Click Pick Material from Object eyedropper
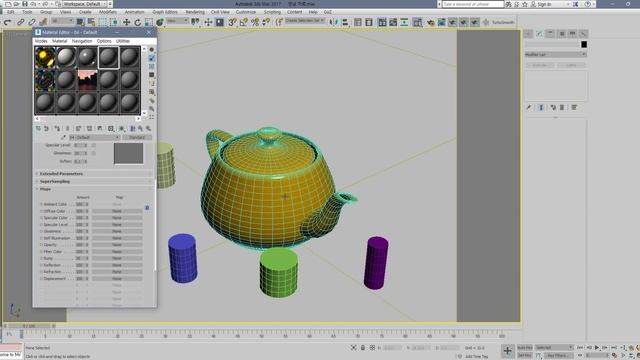Viewport: 640px width, 360px height. coord(63,138)
